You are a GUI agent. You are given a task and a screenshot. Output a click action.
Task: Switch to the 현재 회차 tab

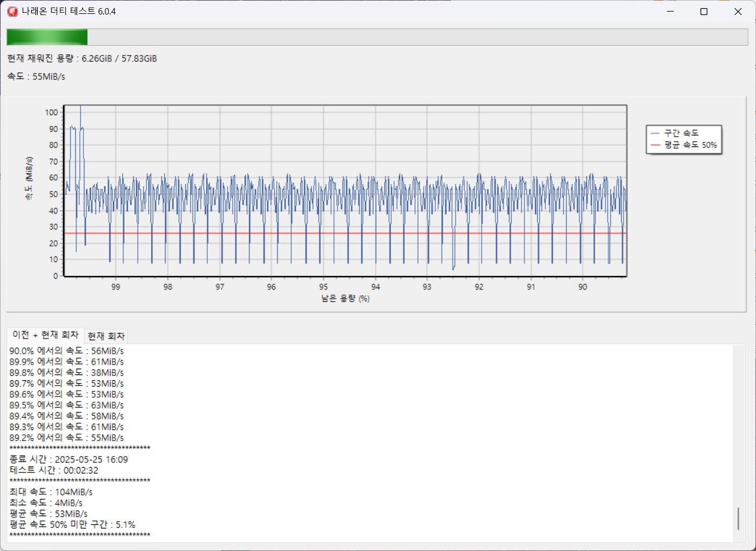106,336
